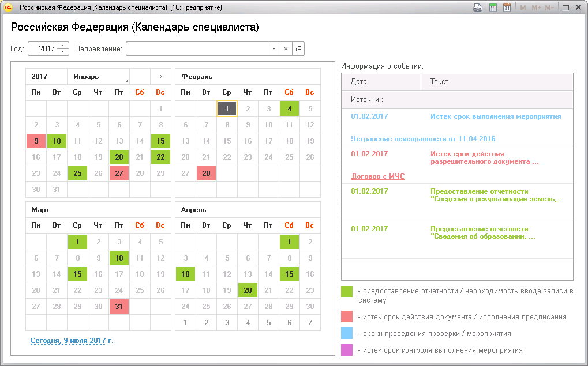Select March 10 green date

(x=119, y=258)
